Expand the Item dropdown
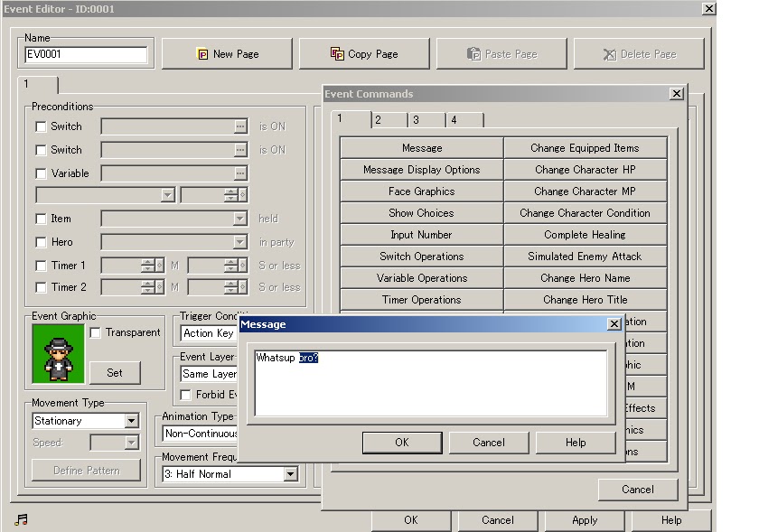The image size is (759, 532). pos(240,219)
